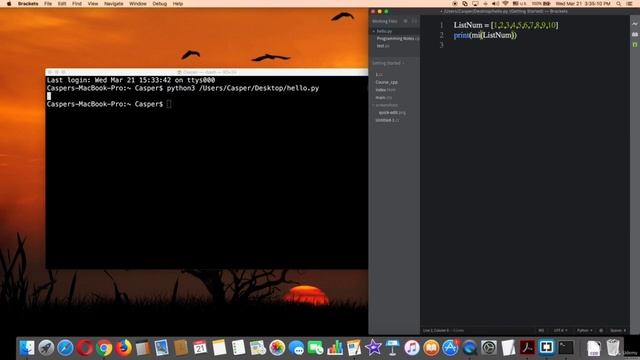Open index.html in project tree
The height and width of the screenshot is (360, 640).
pos(385,90)
